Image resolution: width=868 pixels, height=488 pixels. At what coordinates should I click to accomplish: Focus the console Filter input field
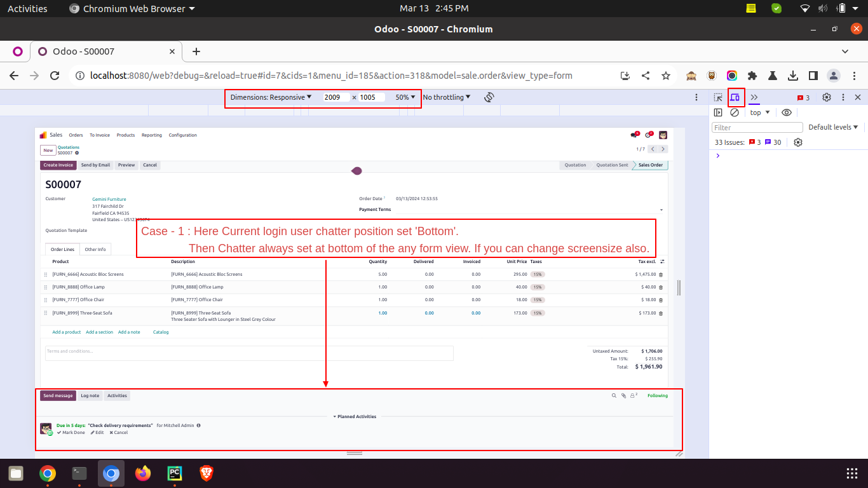pos(757,127)
